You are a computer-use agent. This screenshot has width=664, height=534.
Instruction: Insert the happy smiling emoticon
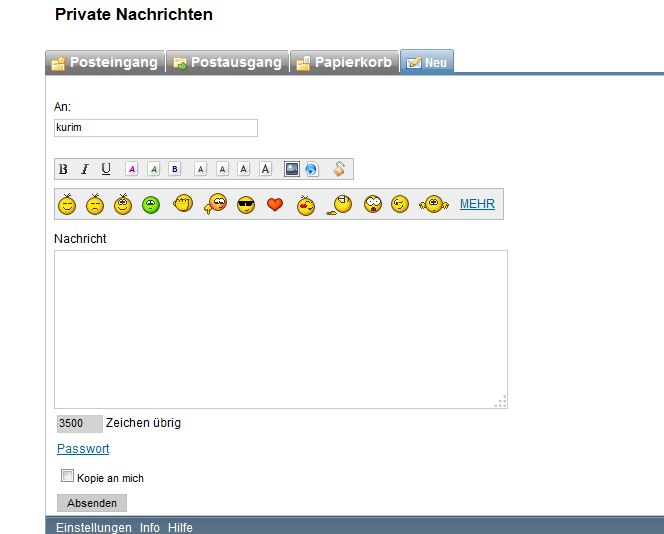pyautogui.click(x=67, y=205)
